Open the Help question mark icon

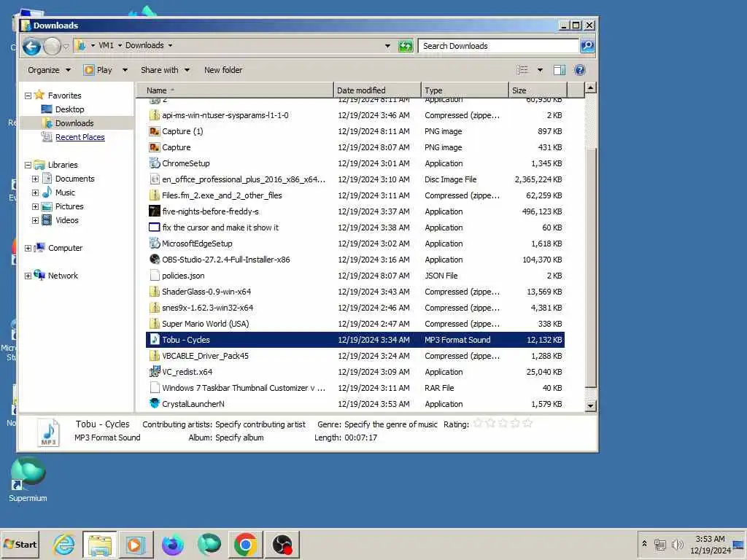tap(579, 70)
